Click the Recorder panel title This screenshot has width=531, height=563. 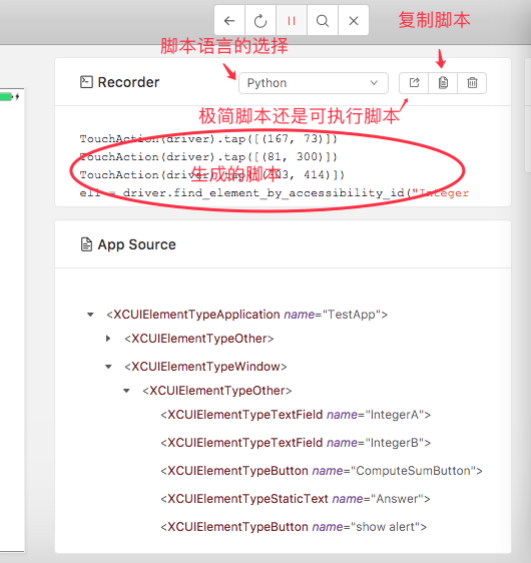pos(129,82)
